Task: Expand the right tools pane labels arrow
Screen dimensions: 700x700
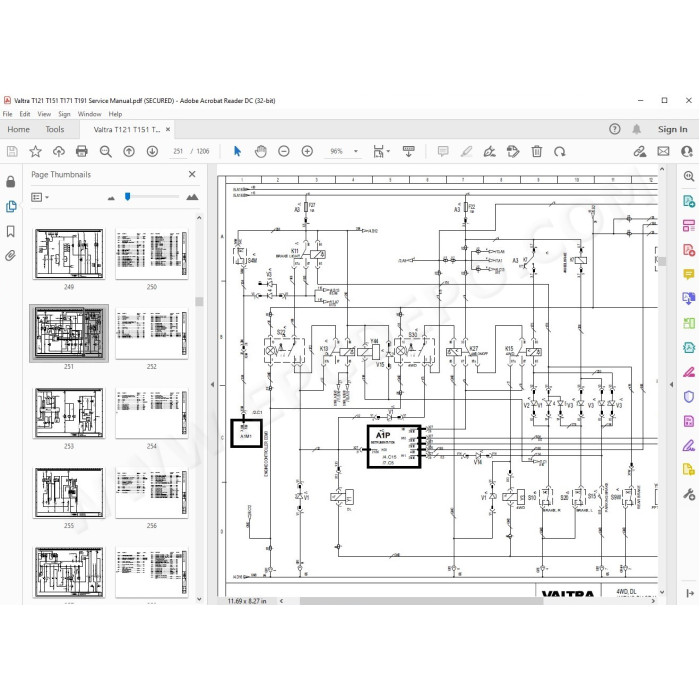Action: pos(690,593)
